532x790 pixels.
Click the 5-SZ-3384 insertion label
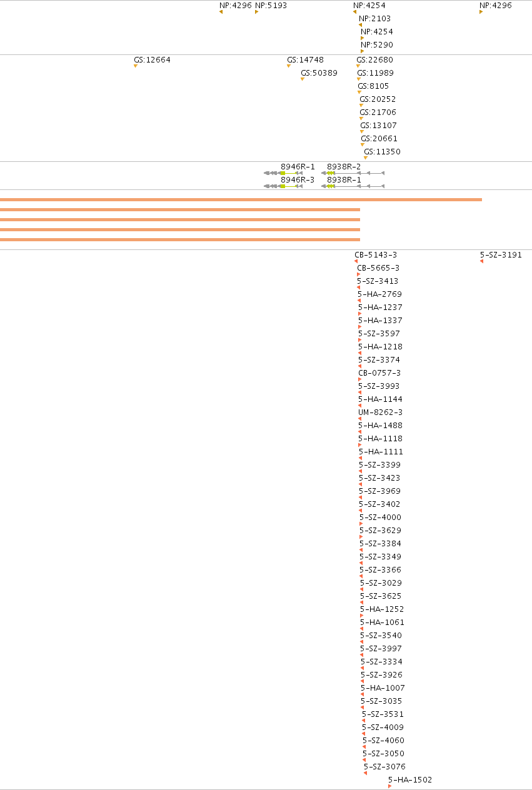(380, 544)
